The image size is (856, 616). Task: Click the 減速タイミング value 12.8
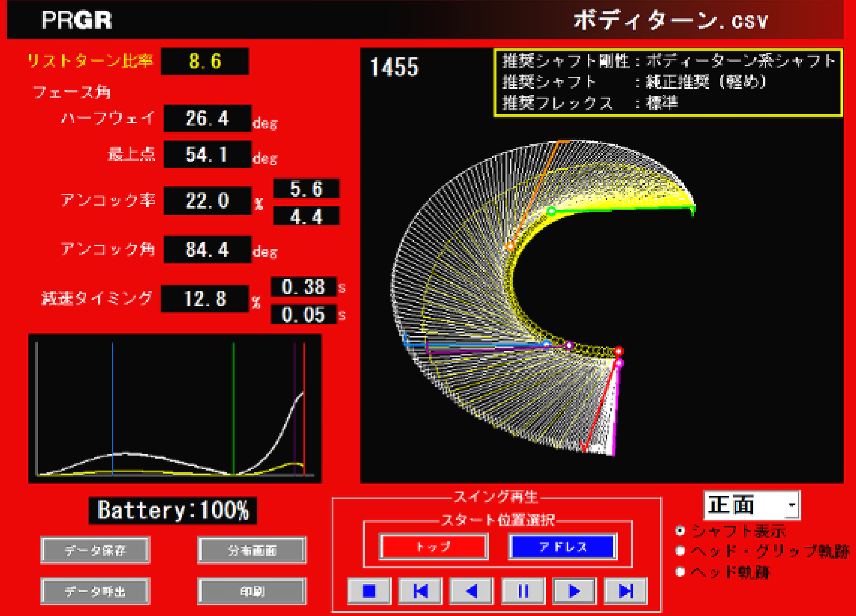[205, 299]
